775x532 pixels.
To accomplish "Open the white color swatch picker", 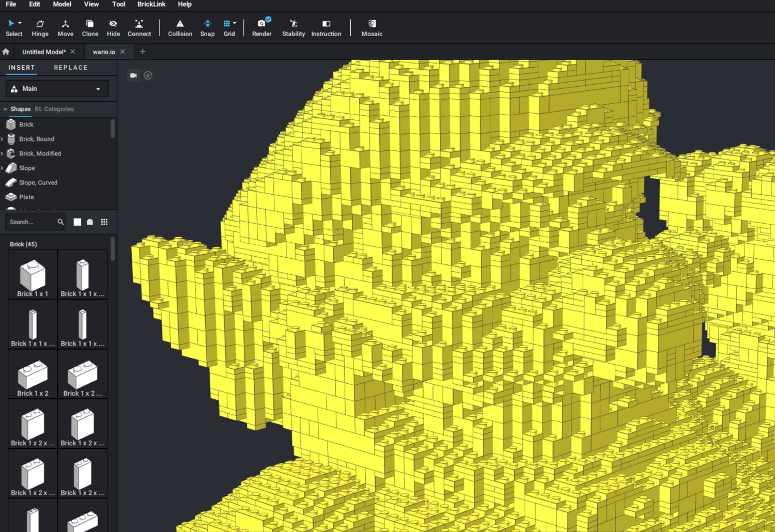I will pyautogui.click(x=78, y=222).
